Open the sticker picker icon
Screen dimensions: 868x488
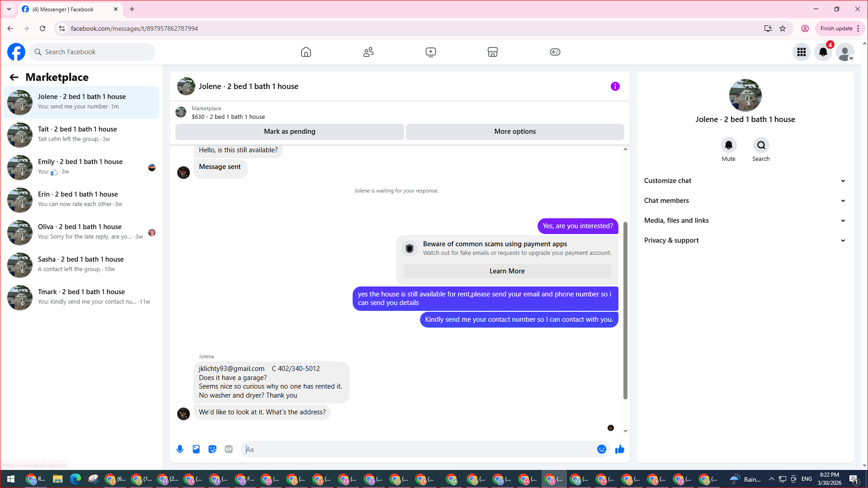click(212, 449)
